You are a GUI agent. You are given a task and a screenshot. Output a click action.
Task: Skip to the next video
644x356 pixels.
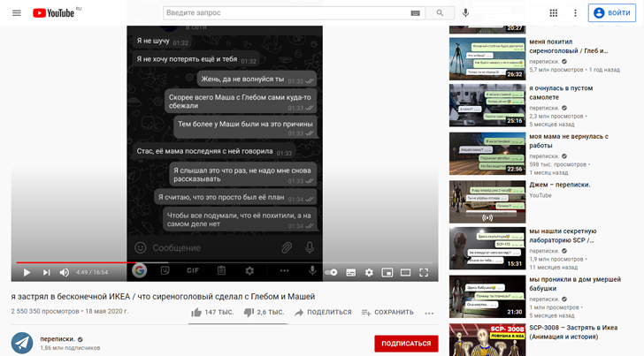pyautogui.click(x=47, y=272)
